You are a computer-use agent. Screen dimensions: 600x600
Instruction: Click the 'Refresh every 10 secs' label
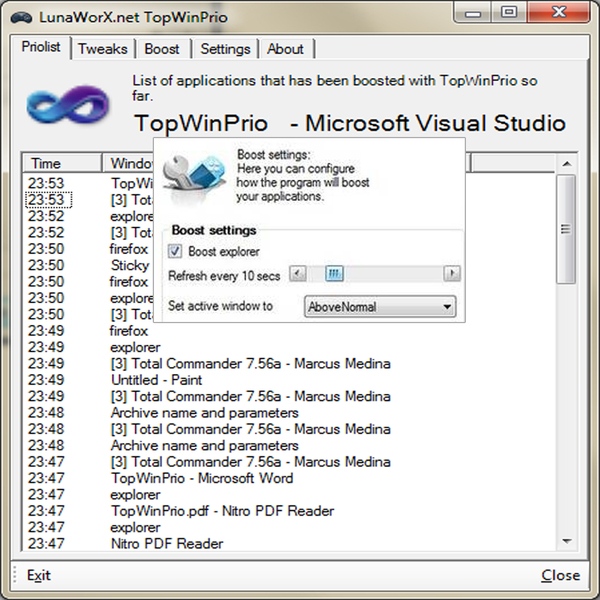tap(224, 276)
